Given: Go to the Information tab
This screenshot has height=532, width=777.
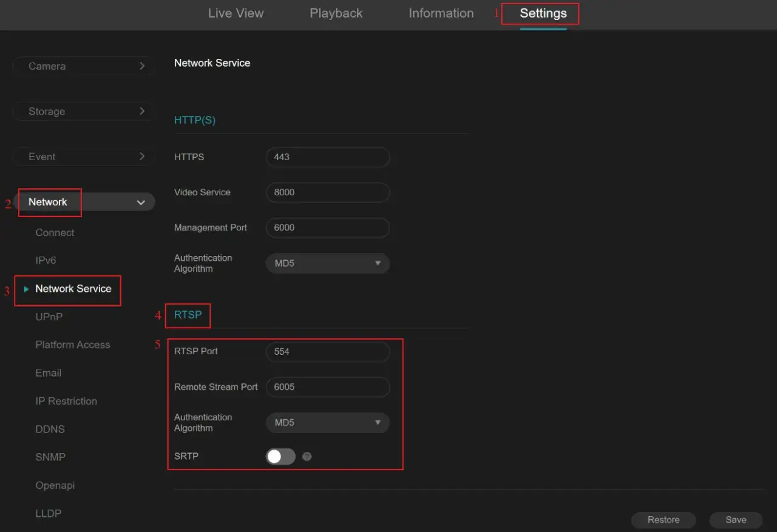Looking at the screenshot, I should pyautogui.click(x=441, y=13).
